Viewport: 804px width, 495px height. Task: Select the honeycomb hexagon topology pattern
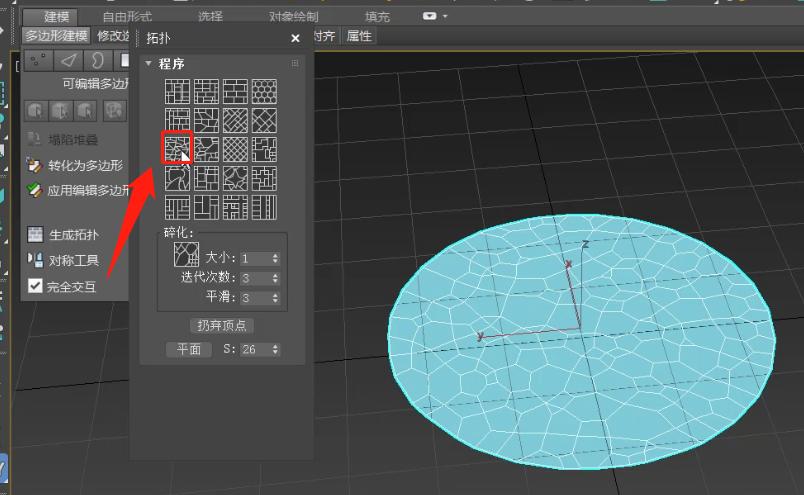264,91
